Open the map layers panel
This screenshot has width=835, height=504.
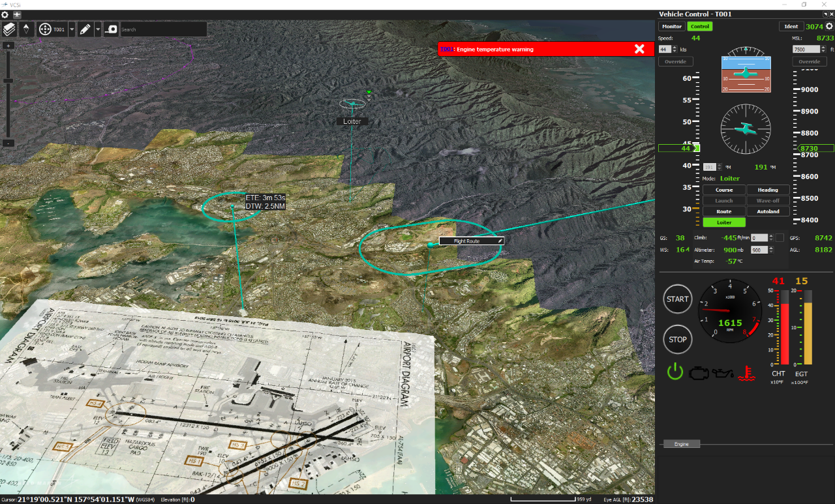(9, 29)
